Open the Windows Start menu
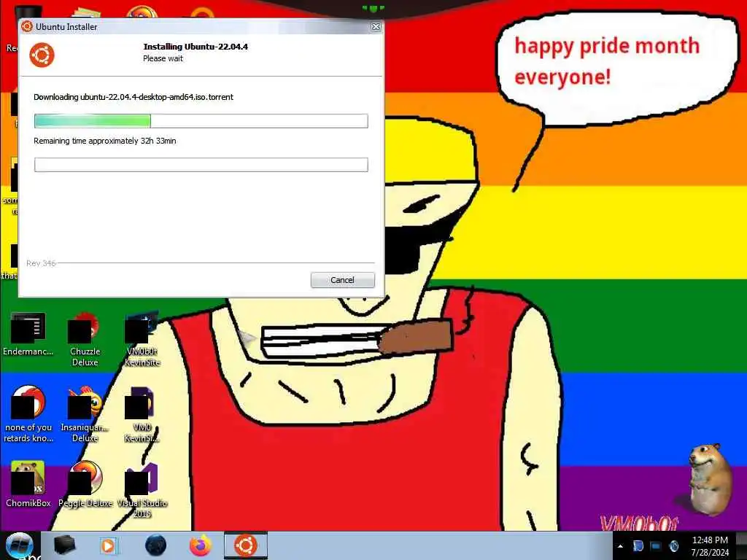Screen dimensions: 747x560 click(x=20, y=545)
